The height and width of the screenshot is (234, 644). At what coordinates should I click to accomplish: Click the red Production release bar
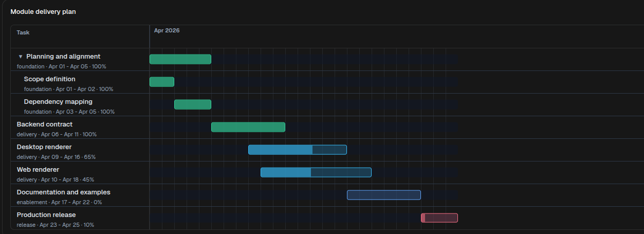(439, 218)
